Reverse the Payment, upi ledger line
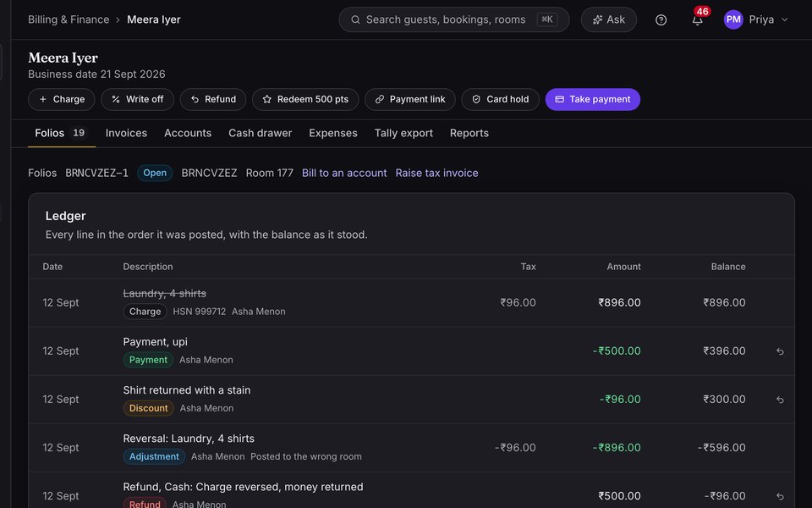The width and height of the screenshot is (812, 508). (780, 351)
